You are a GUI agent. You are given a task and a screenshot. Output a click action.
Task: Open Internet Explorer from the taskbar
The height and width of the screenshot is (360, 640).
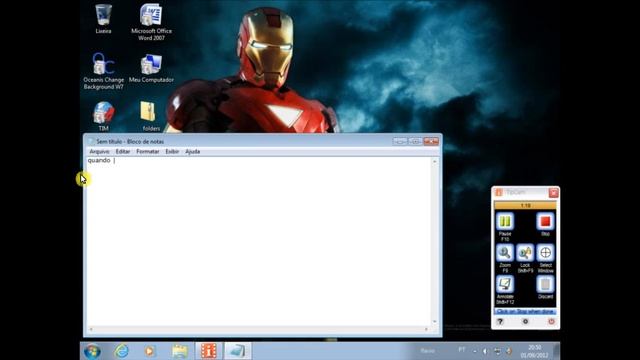tap(121, 351)
